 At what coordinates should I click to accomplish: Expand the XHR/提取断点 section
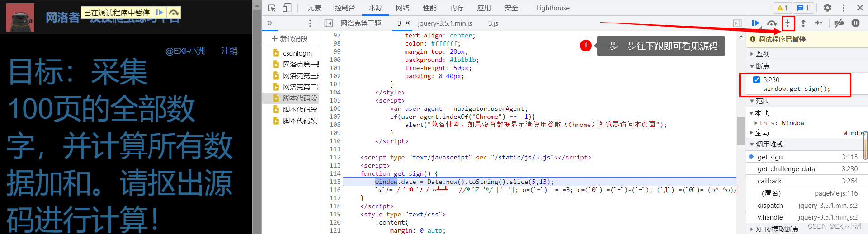pos(777,229)
